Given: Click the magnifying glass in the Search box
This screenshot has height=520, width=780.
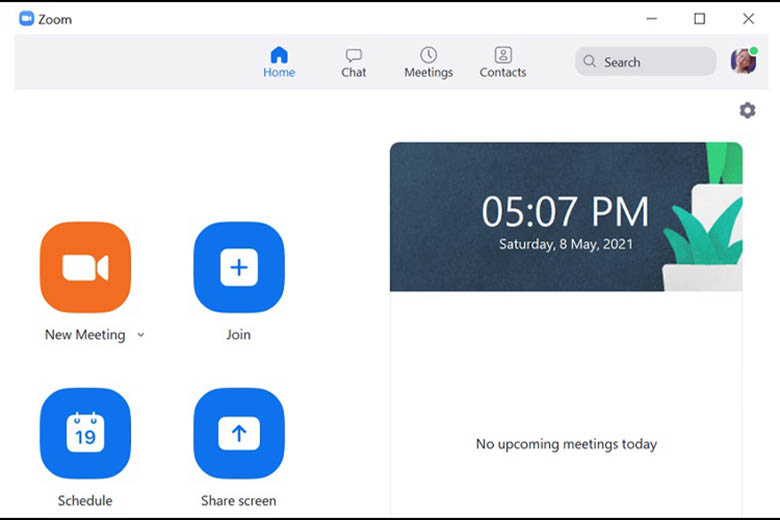Looking at the screenshot, I should [590, 62].
